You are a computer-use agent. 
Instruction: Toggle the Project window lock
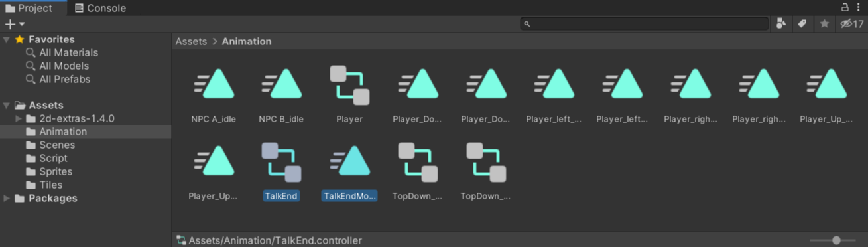[845, 7]
